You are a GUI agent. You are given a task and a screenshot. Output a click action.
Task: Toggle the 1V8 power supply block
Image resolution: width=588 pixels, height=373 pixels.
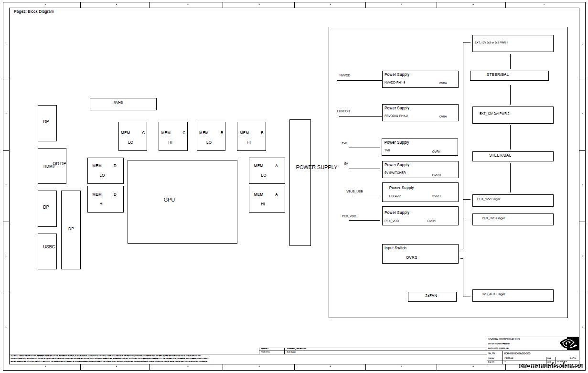click(419, 147)
